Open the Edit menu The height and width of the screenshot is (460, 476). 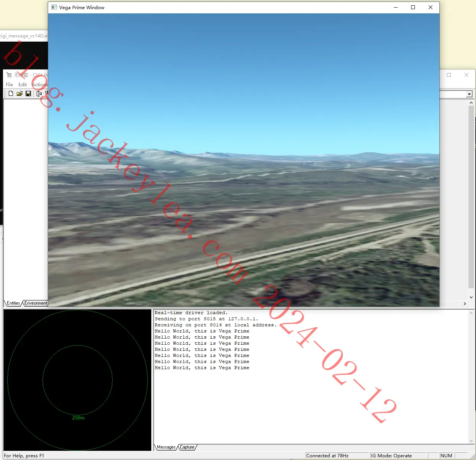pos(23,84)
